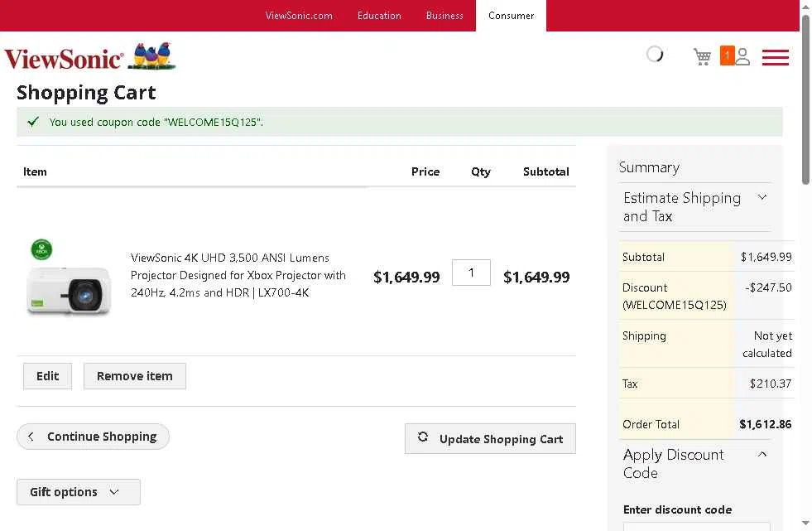
Task: Open the shopping cart icon in header
Action: tap(702, 56)
